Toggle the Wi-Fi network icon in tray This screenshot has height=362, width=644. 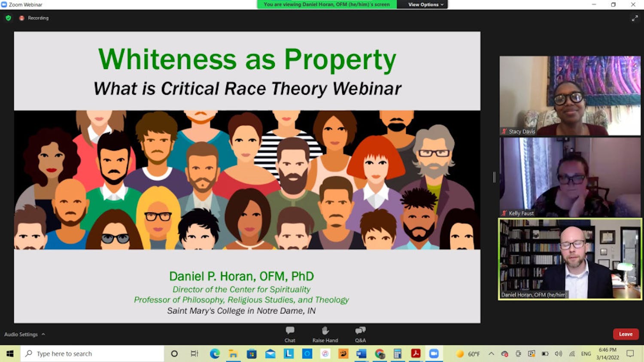(572, 354)
